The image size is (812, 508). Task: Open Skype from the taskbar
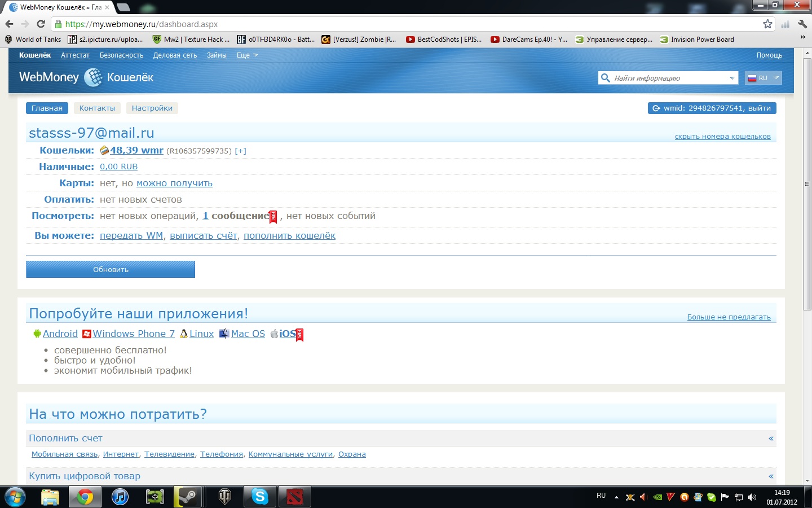point(260,497)
